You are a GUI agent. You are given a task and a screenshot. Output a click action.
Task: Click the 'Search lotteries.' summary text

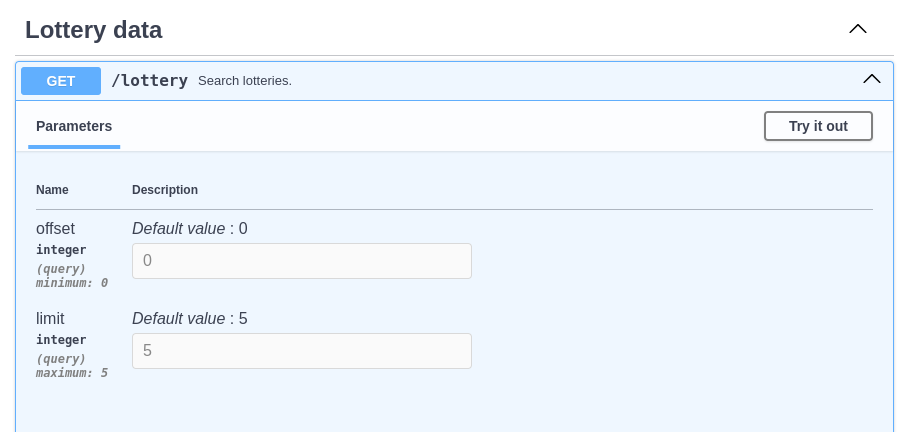[245, 81]
